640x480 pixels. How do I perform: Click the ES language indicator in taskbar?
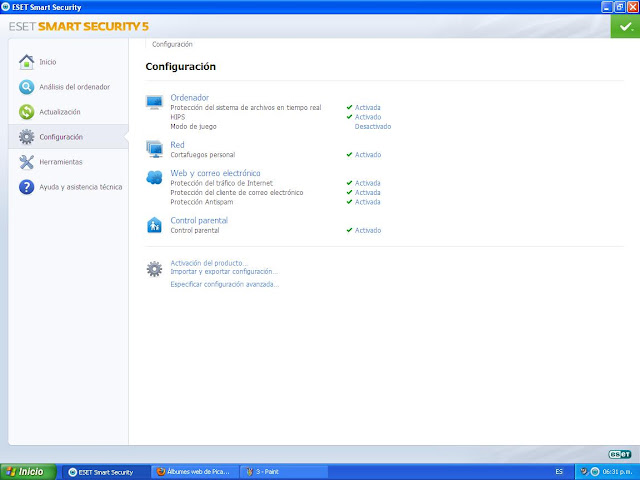point(559,472)
